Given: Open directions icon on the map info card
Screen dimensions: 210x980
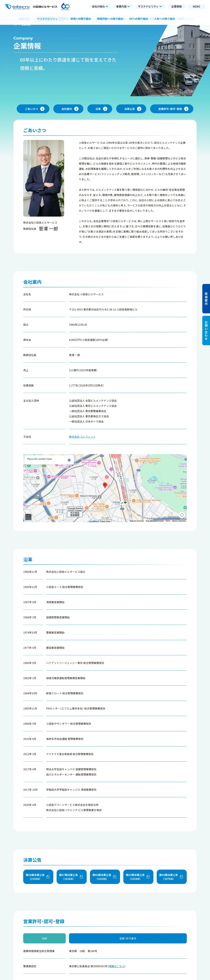Looking at the screenshot, I should (69, 460).
